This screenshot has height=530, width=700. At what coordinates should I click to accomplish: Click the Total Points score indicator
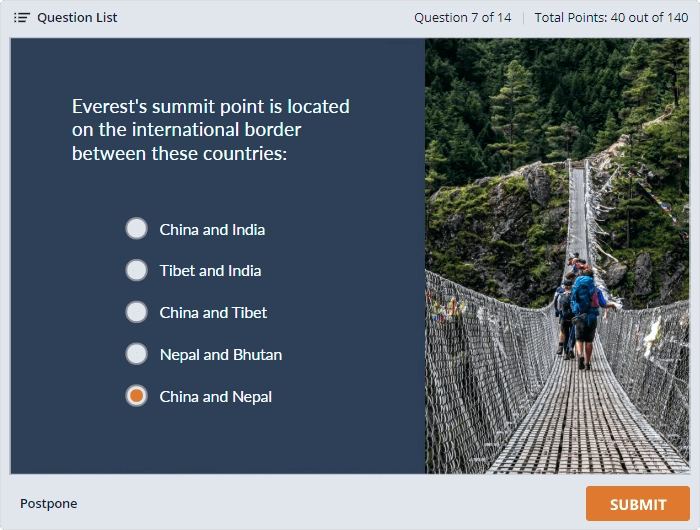(611, 18)
